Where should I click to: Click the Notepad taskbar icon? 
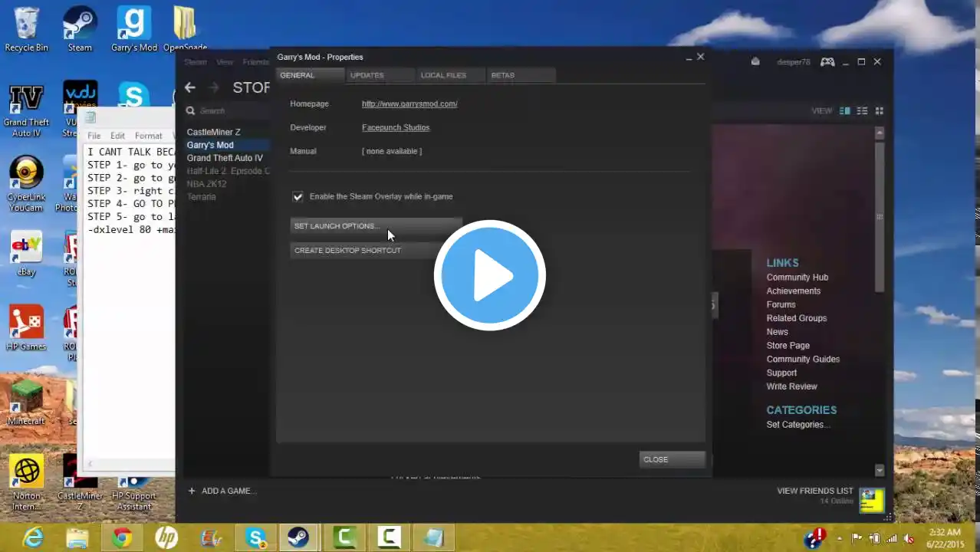(x=433, y=537)
